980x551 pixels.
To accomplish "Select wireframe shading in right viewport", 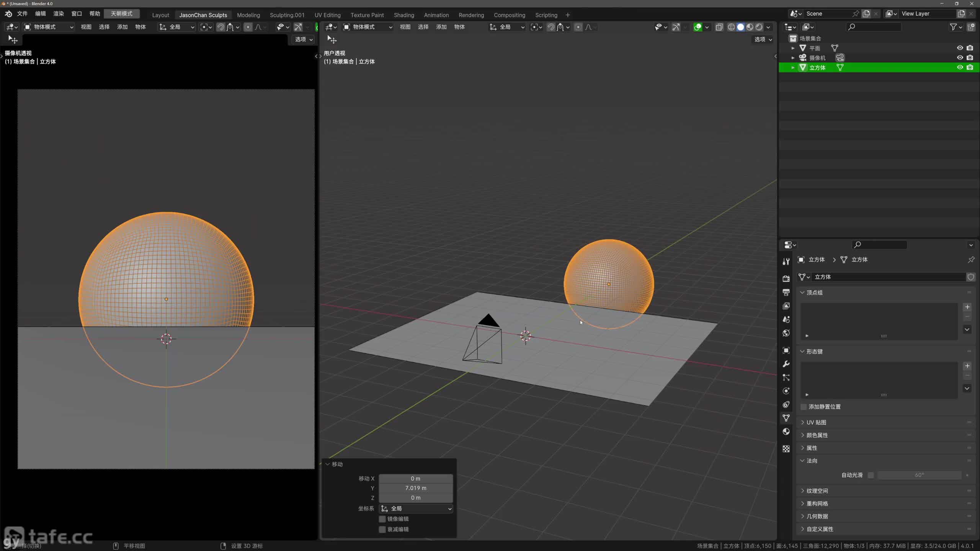I will (x=731, y=27).
